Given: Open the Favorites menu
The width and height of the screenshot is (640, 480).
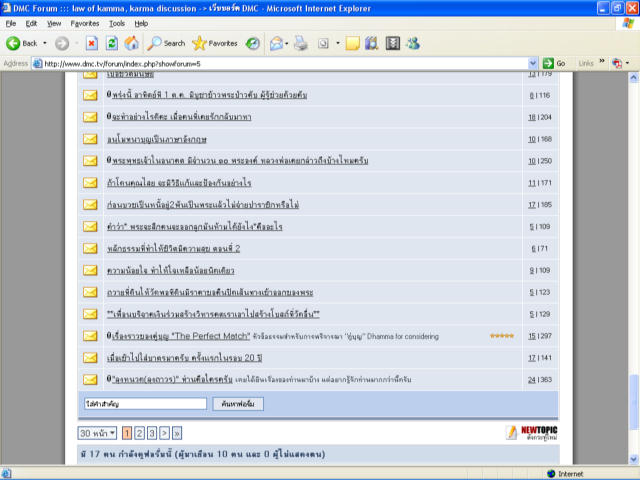Looking at the screenshot, I should coord(84,22).
